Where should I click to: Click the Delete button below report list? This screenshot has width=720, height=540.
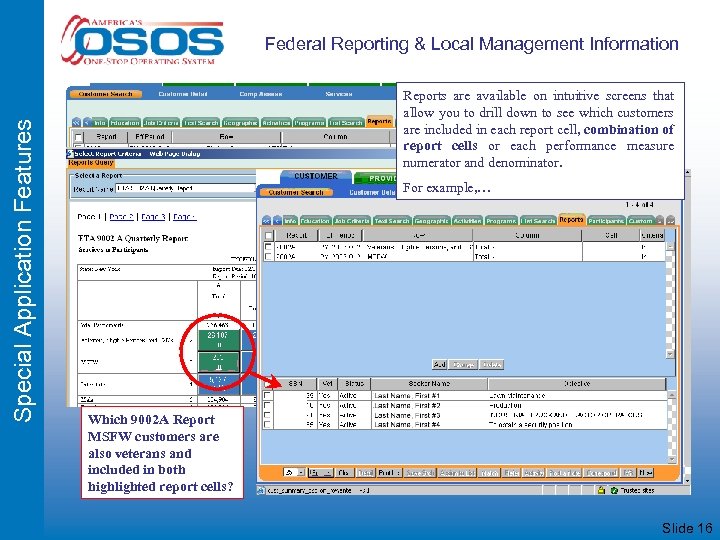point(492,365)
